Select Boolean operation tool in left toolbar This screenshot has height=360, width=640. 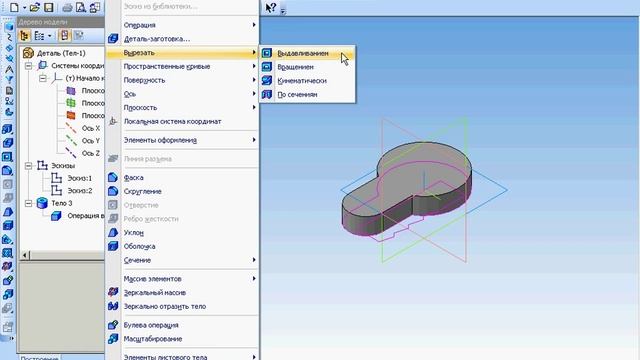click(x=8, y=281)
